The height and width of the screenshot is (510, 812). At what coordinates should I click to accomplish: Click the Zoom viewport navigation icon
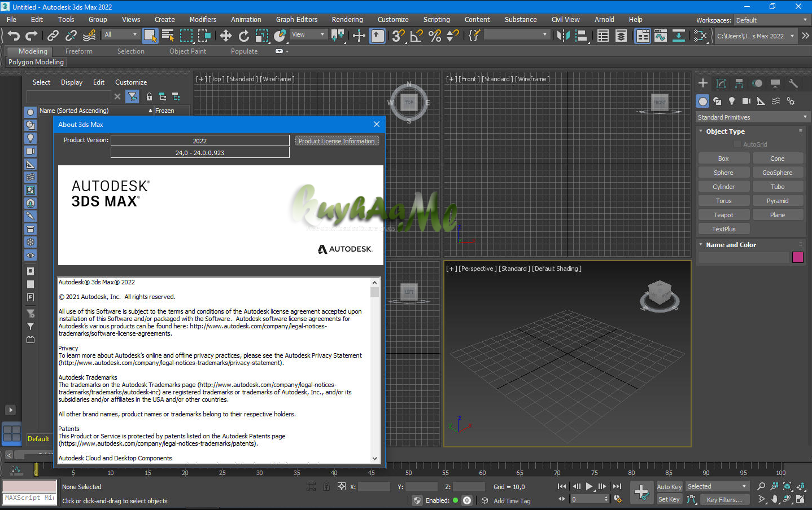[x=761, y=486]
